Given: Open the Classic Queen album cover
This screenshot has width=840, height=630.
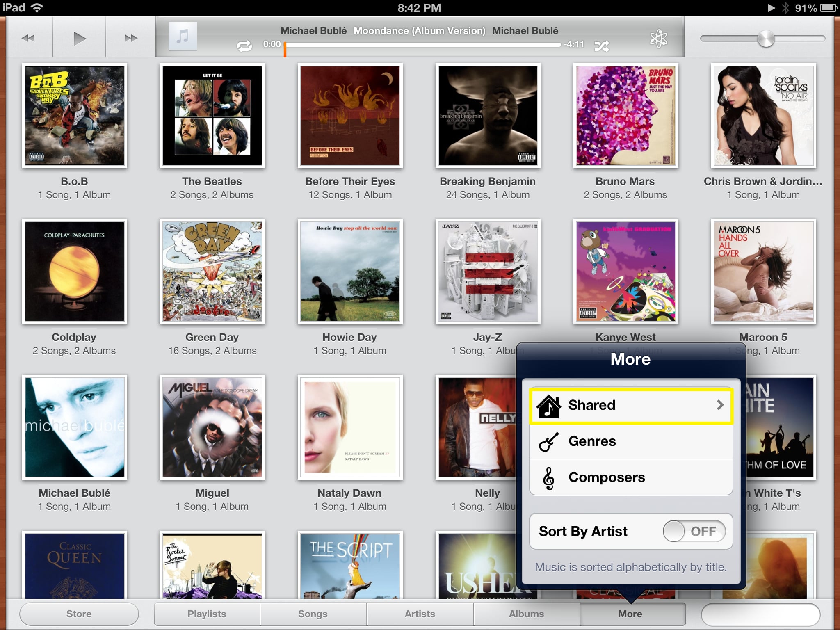Looking at the screenshot, I should (75, 565).
